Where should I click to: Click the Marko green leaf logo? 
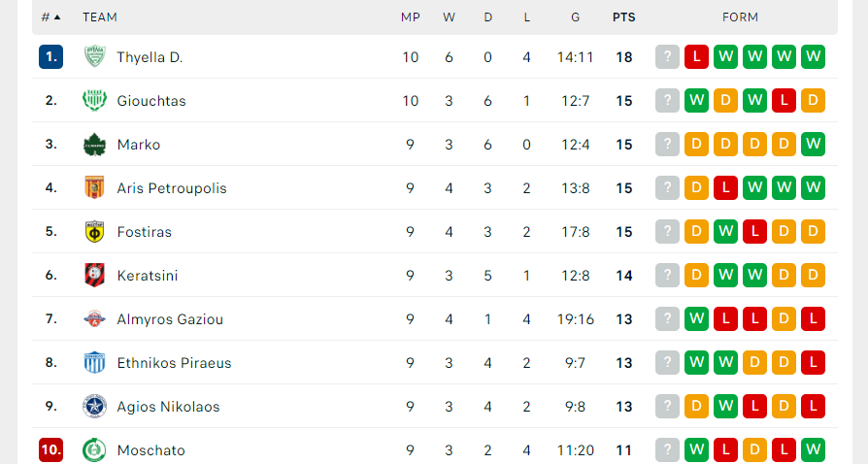click(x=94, y=144)
